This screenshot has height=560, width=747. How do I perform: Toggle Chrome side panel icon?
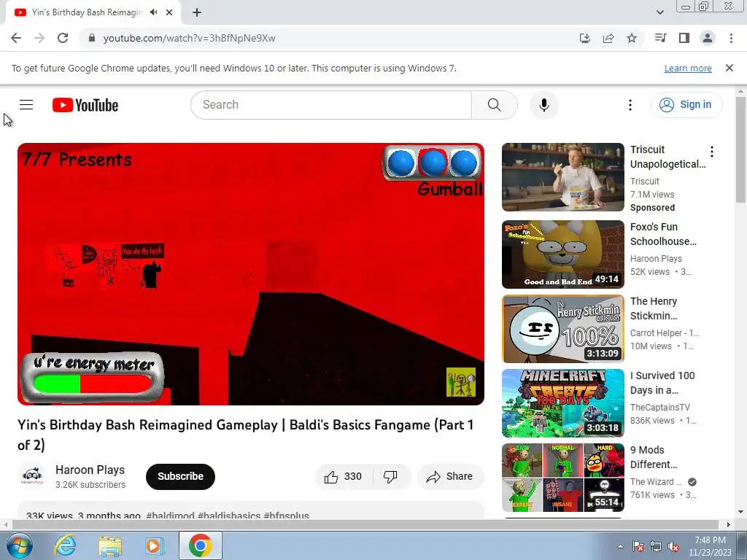click(684, 38)
